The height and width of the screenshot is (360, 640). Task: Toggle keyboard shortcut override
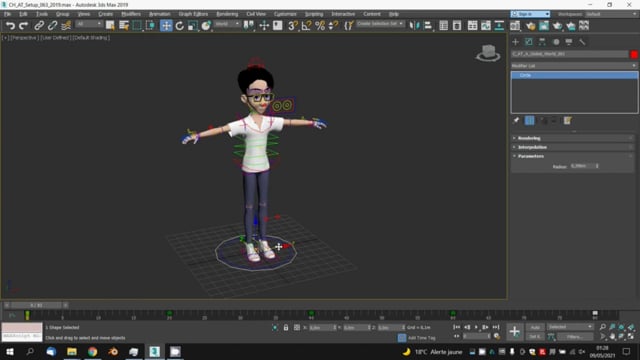(278, 26)
